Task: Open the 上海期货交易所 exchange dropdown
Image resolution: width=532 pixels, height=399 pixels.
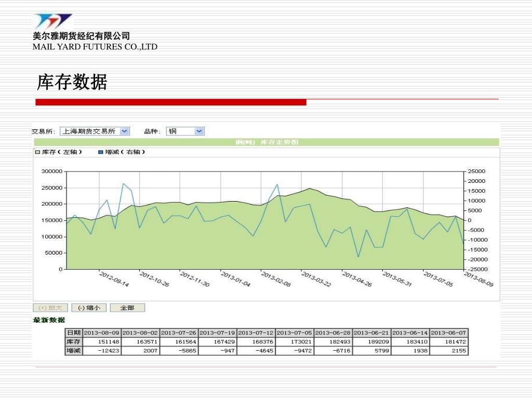Action: pos(95,131)
